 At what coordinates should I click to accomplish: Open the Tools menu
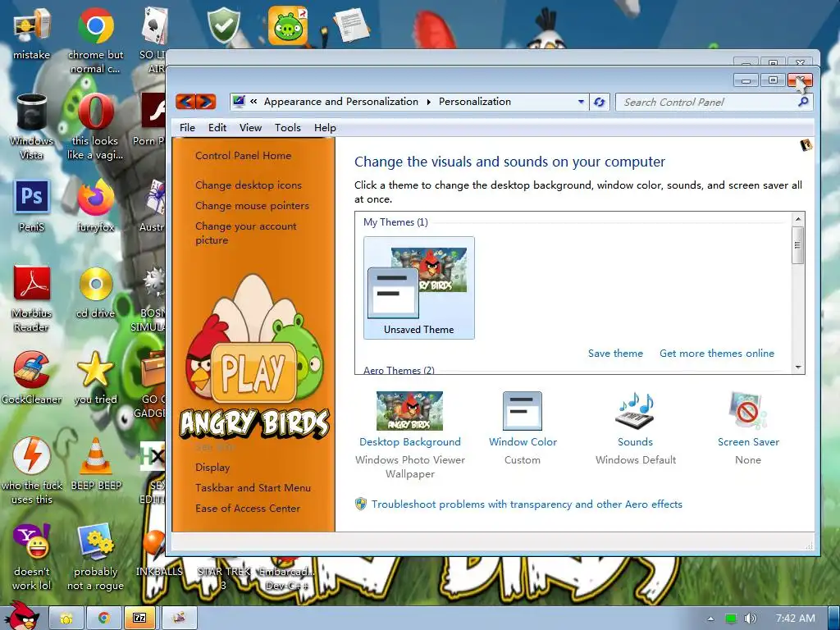click(288, 127)
